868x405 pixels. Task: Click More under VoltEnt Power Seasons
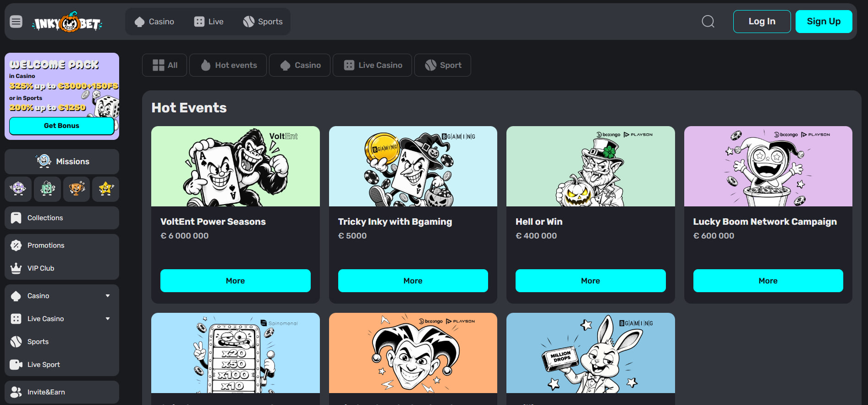(x=236, y=281)
